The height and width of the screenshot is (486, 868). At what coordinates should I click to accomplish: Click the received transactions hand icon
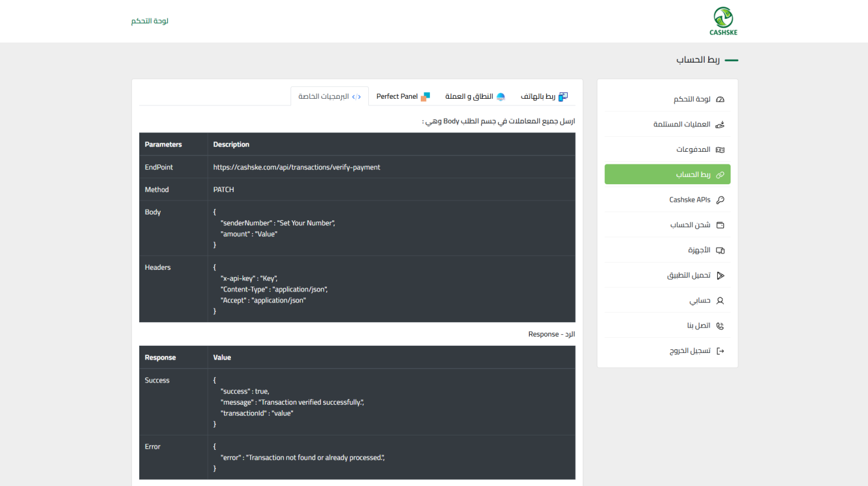pyautogui.click(x=720, y=125)
